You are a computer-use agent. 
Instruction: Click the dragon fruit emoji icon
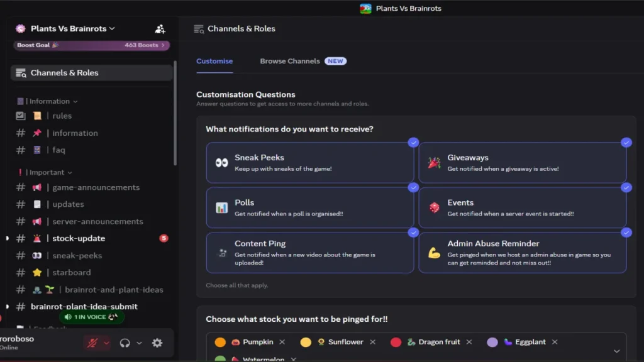[x=411, y=342]
